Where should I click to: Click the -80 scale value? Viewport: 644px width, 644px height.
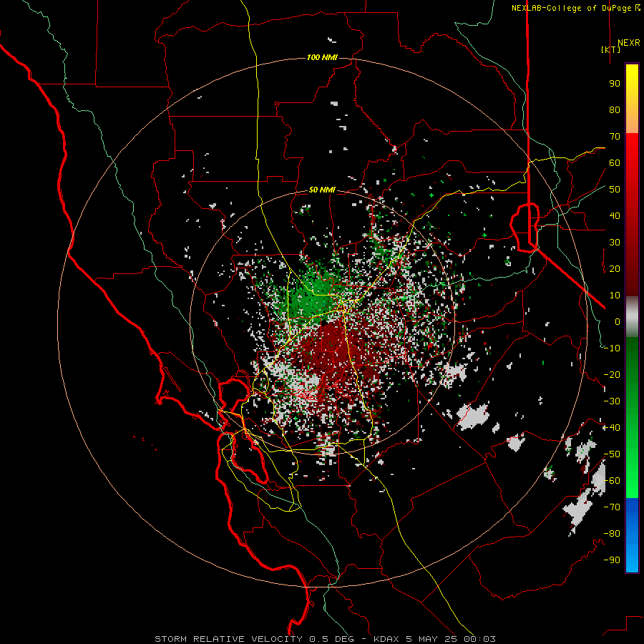coord(612,534)
